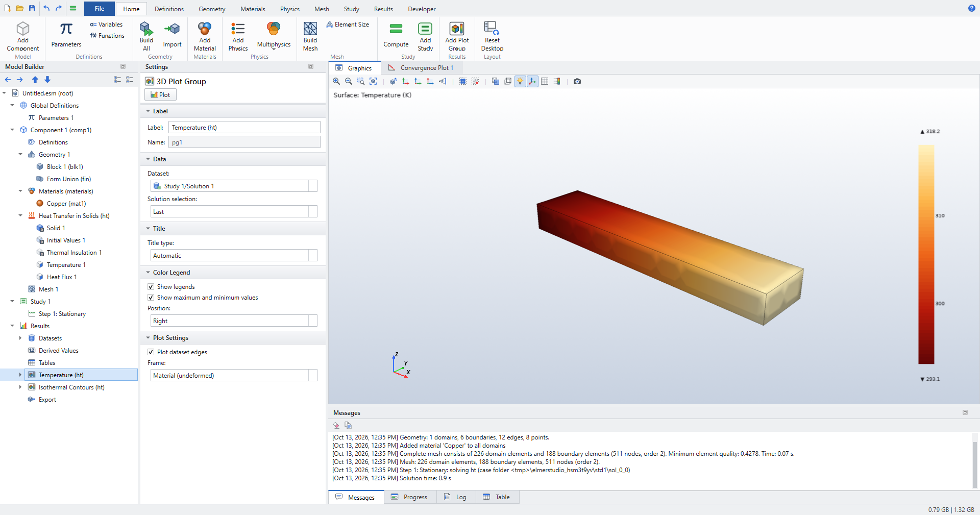Click the Add Study icon
The image size is (980, 515).
click(425, 36)
